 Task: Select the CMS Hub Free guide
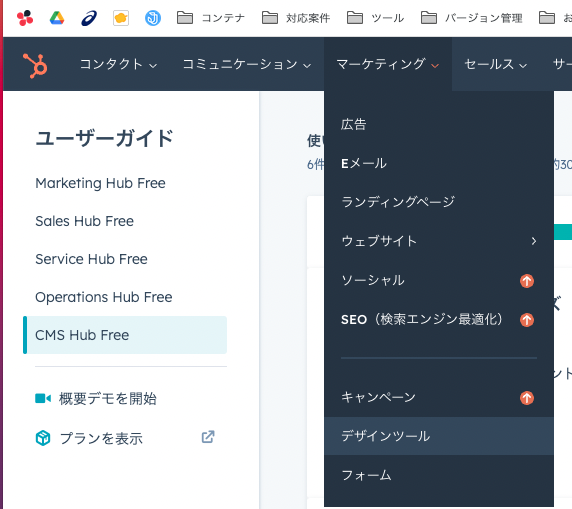125,335
